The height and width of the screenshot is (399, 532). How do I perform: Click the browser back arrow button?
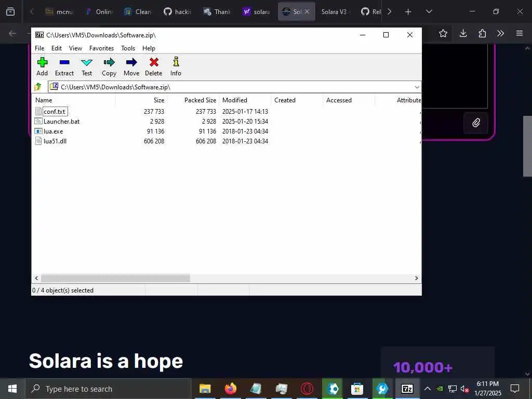[x=12, y=33]
